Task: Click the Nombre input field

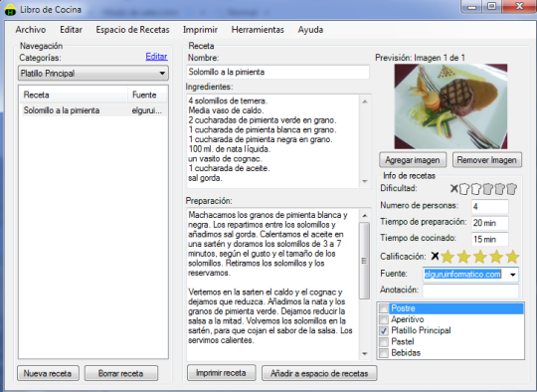Action: (277, 72)
